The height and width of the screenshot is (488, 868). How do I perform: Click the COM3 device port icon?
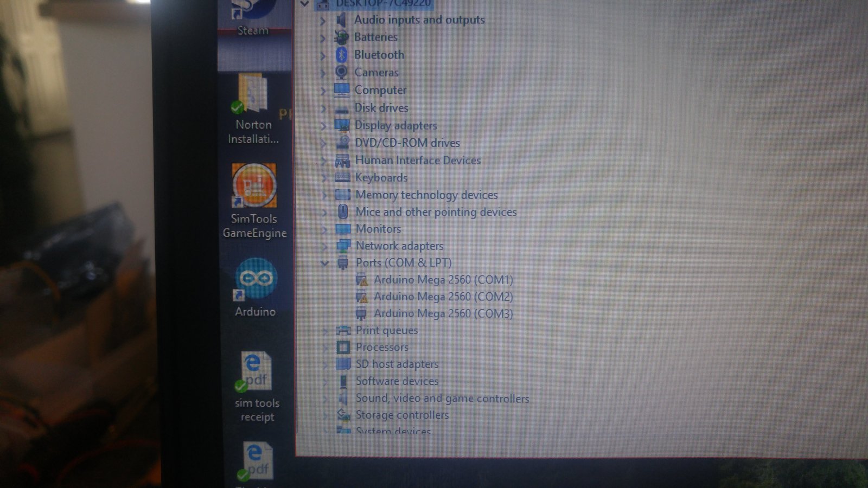pos(361,313)
